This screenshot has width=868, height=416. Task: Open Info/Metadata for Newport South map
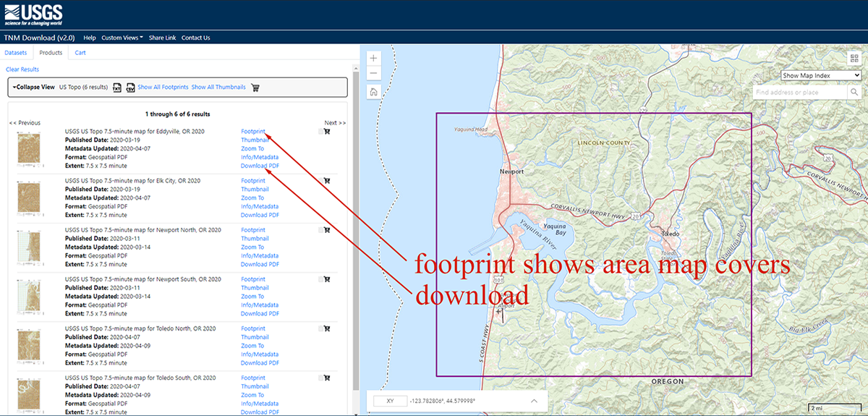point(260,305)
